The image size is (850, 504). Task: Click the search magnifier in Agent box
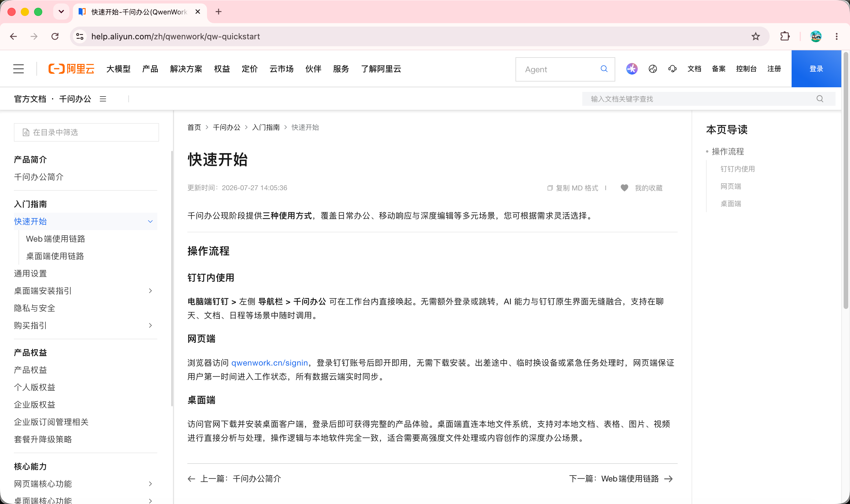pyautogui.click(x=604, y=69)
